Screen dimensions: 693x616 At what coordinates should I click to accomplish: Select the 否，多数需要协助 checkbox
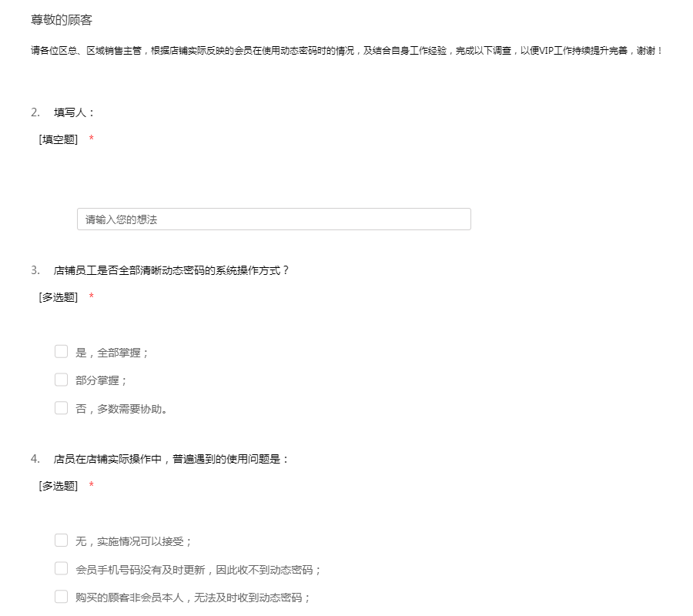pyautogui.click(x=62, y=408)
